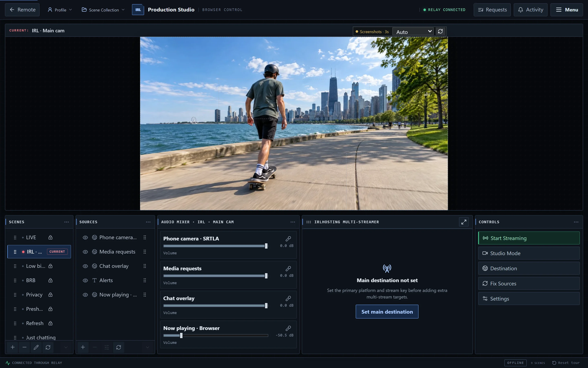Select the Just chatting scene
The width and height of the screenshot is (588, 368).
coord(39,337)
